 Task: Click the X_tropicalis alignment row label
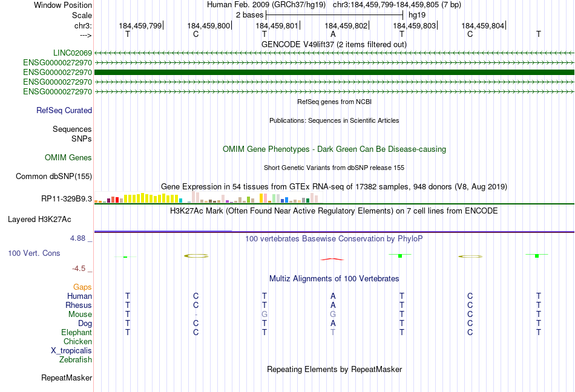[71, 351]
